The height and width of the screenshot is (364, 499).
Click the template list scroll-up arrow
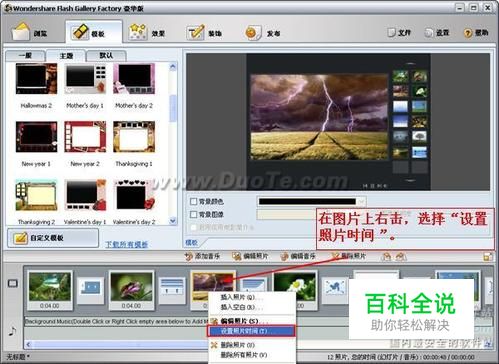point(173,67)
